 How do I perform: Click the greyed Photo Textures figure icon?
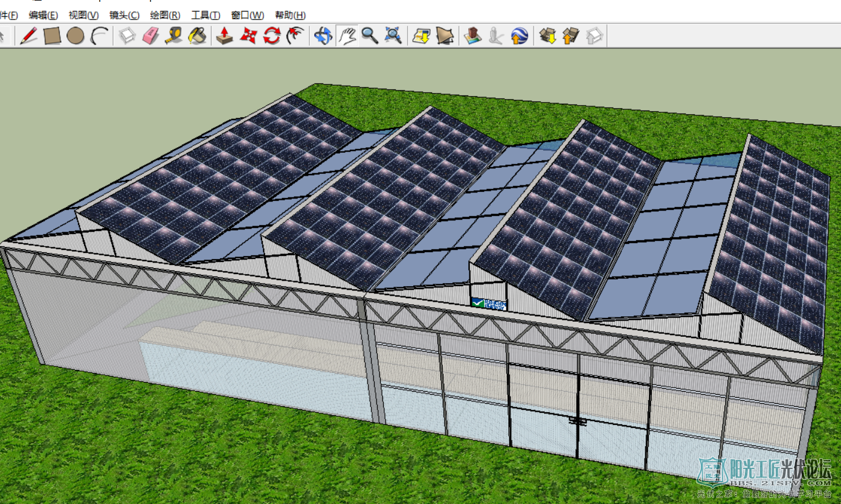coord(496,36)
